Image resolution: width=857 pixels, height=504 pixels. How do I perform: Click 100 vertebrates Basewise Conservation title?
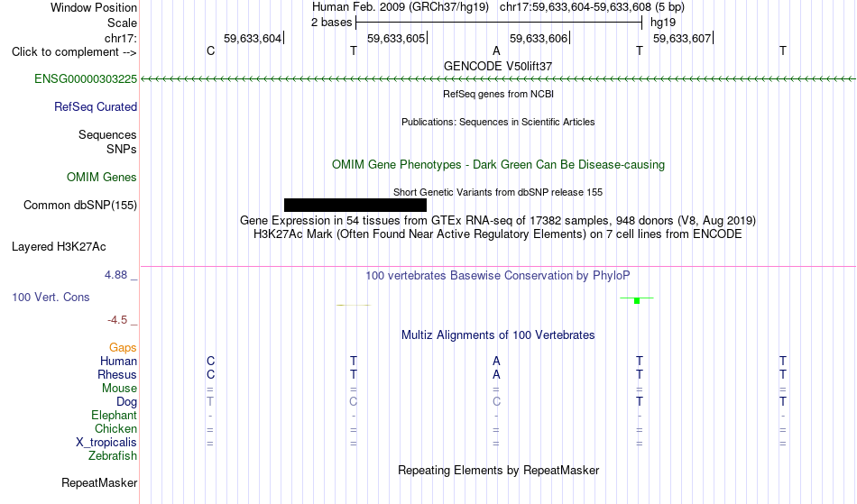pyautogui.click(x=498, y=275)
